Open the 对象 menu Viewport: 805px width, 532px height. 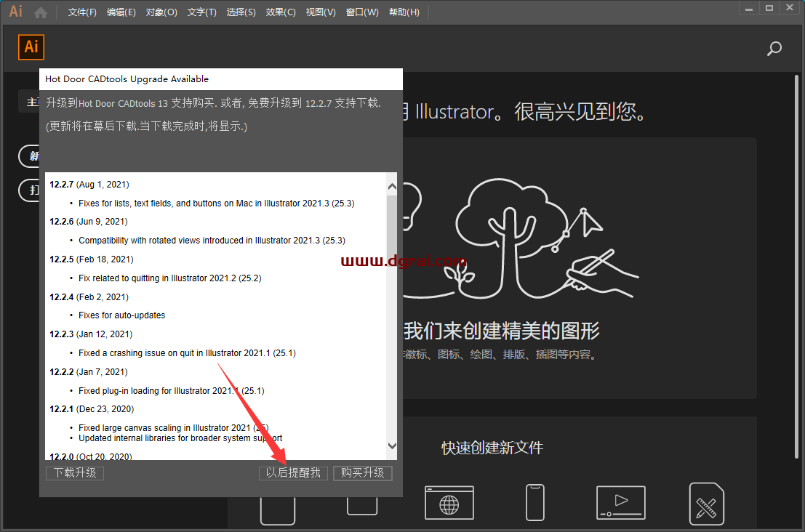[x=161, y=12]
